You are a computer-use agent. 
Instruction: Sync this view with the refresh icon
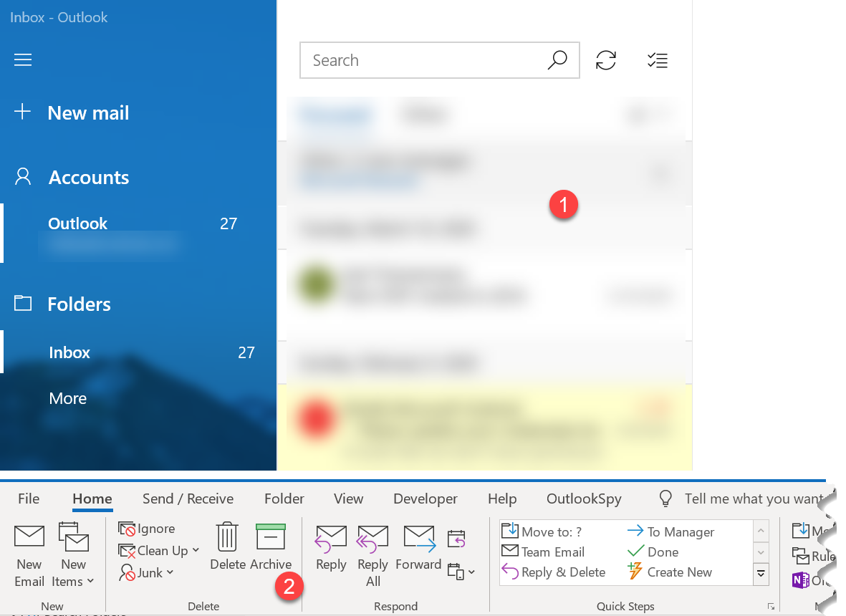(606, 60)
